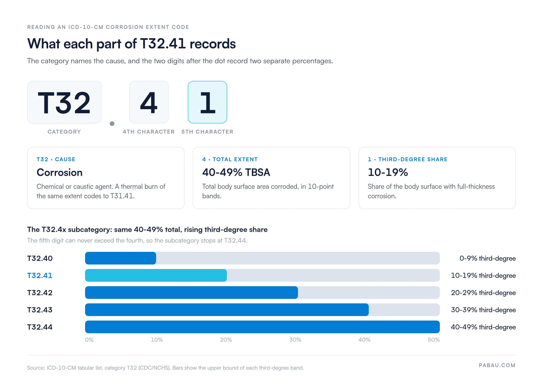Click the '40-49% third-degree' label
543x392 pixels.
pos(483,327)
